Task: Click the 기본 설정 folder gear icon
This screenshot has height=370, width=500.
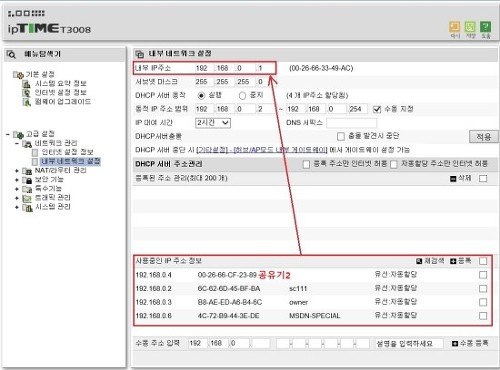Action: point(18,75)
